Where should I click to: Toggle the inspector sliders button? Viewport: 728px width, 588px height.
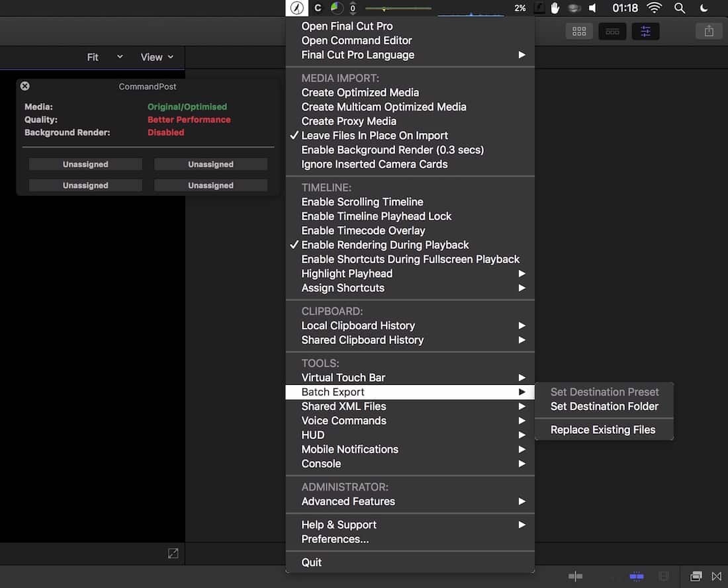pos(645,32)
